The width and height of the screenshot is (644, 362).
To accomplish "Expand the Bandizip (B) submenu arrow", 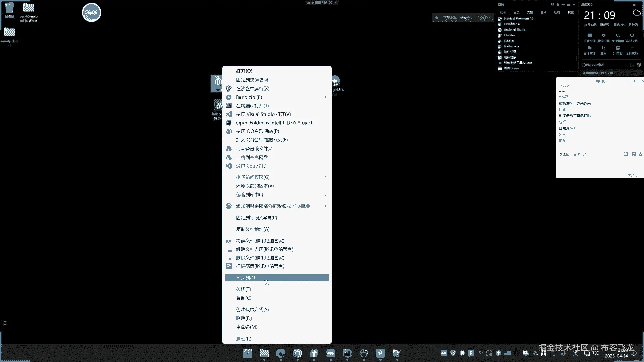I will click(x=325, y=97).
